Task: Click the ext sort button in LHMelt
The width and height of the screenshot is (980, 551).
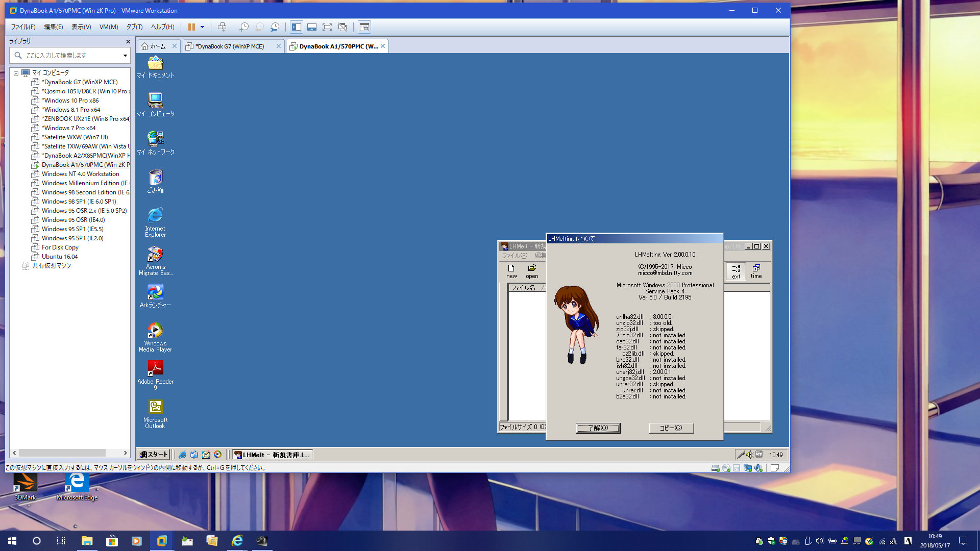Action: [x=736, y=271]
